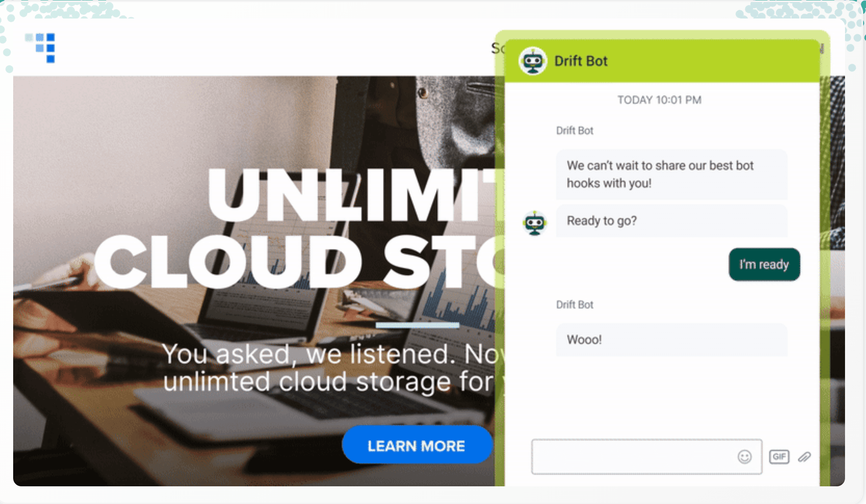The width and height of the screenshot is (866, 504).
Task: Click the 'TODAY 10:01 PM' timestamp
Action: pyautogui.click(x=659, y=100)
